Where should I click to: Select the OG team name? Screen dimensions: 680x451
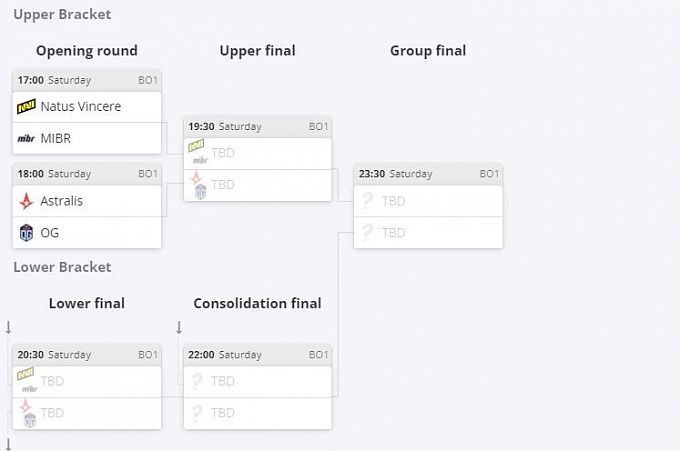pyautogui.click(x=50, y=233)
